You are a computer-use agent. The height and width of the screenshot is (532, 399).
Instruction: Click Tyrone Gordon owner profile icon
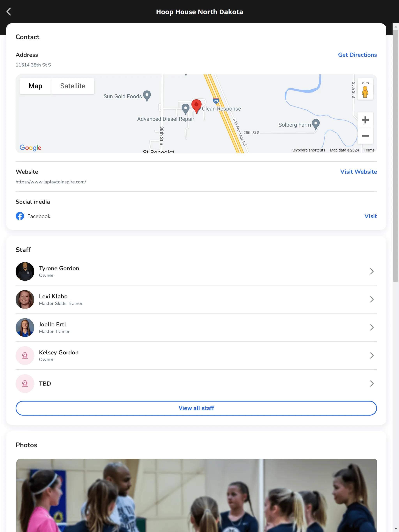25,271
